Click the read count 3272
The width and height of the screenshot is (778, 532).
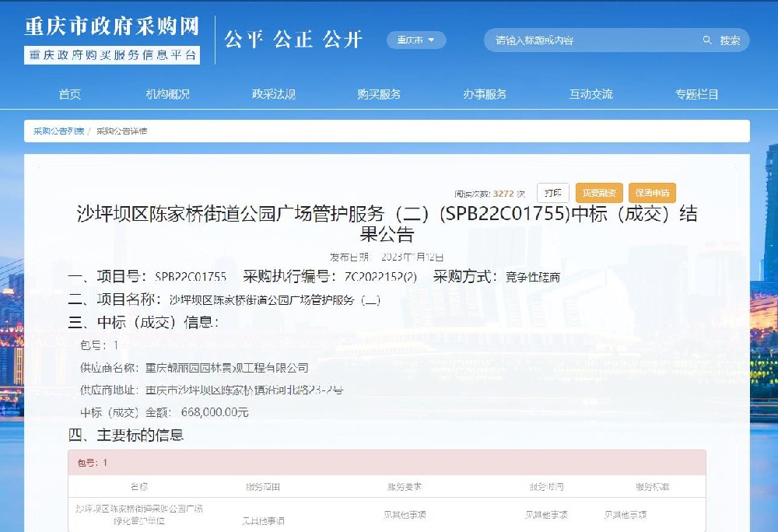coord(503,194)
